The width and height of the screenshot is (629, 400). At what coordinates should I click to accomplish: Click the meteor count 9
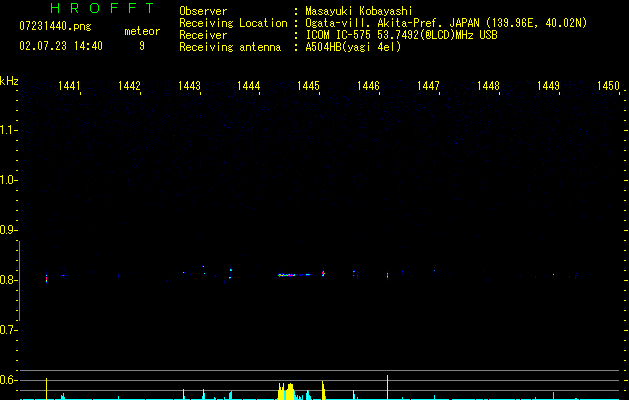pyautogui.click(x=142, y=46)
